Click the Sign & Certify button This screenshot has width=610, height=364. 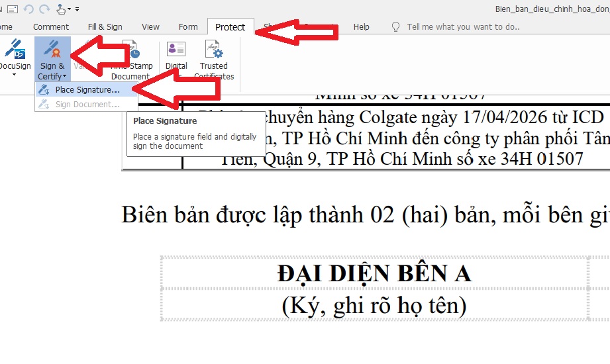52,59
